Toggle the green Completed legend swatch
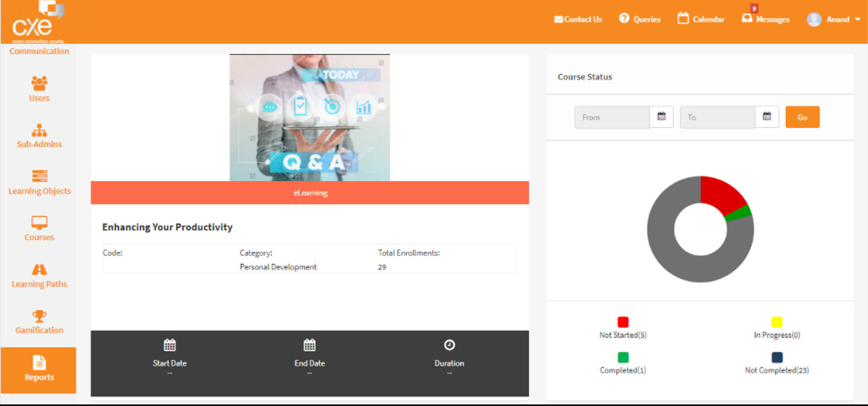The image size is (868, 406). [623, 357]
